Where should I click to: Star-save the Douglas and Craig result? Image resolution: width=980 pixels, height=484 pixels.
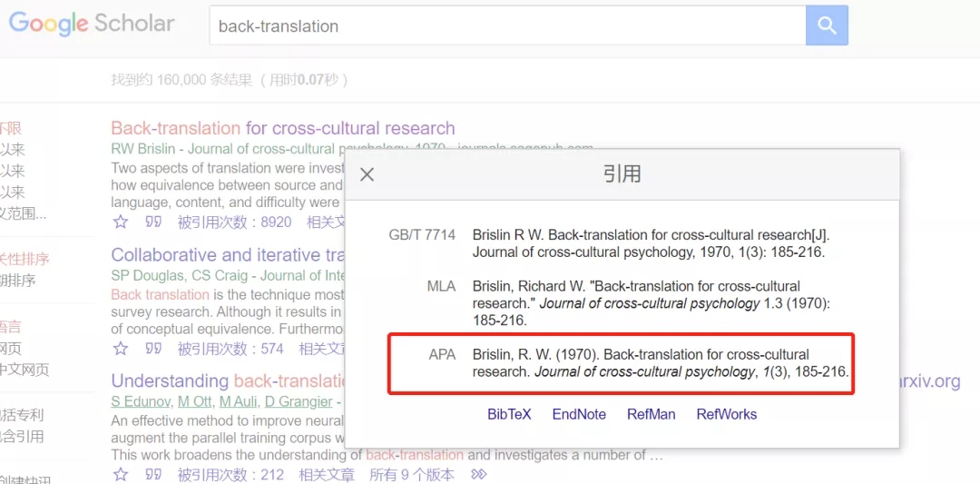120,349
